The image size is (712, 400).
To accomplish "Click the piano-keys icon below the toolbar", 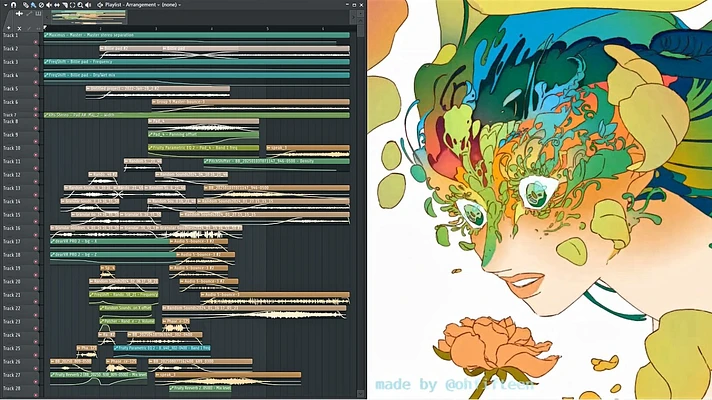I will click(38, 14).
